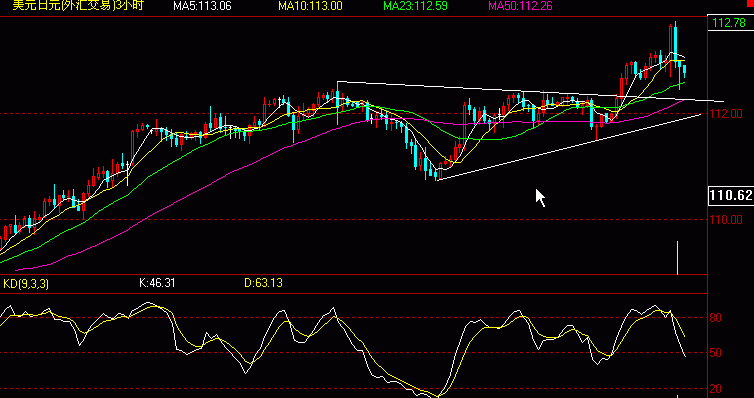
Task: Select the descending white trendline on chart
Action: click(530, 91)
